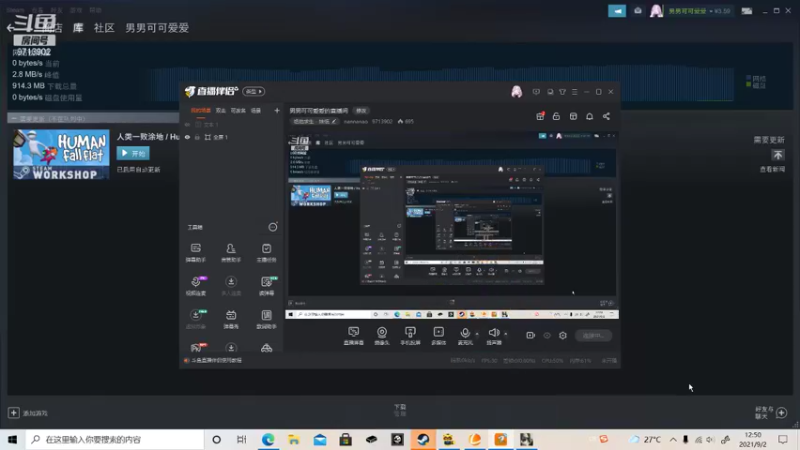Viewport: 800px width, 450px height.
Task: Move download to top of queue
Action: (778, 155)
